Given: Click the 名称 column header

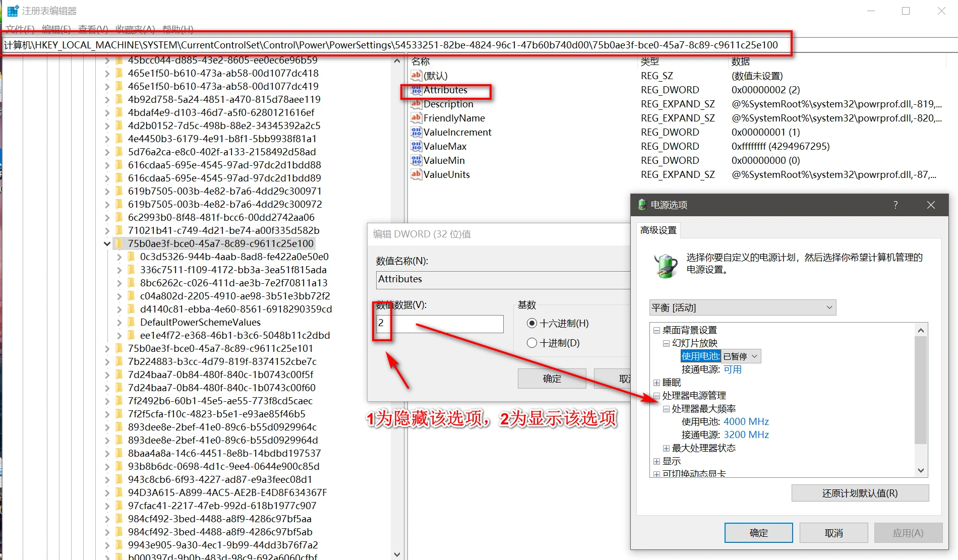Looking at the screenshot, I should tap(421, 61).
